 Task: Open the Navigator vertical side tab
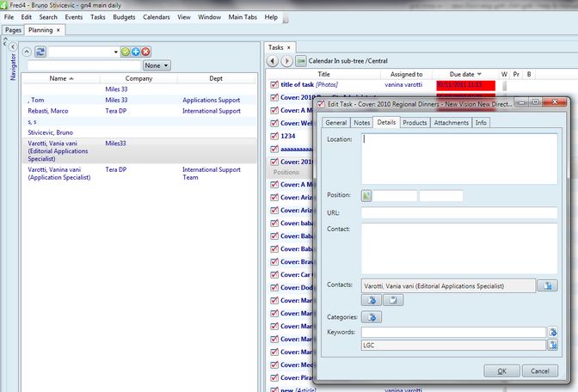13,67
